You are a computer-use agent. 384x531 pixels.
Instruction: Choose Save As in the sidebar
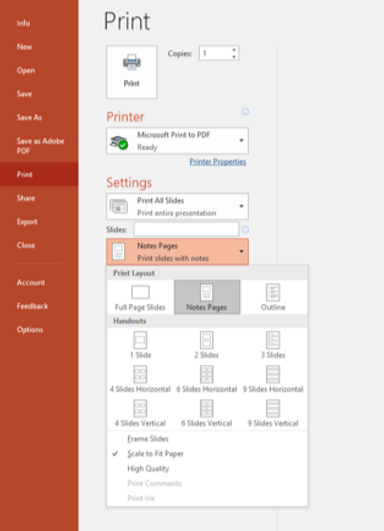point(39,118)
